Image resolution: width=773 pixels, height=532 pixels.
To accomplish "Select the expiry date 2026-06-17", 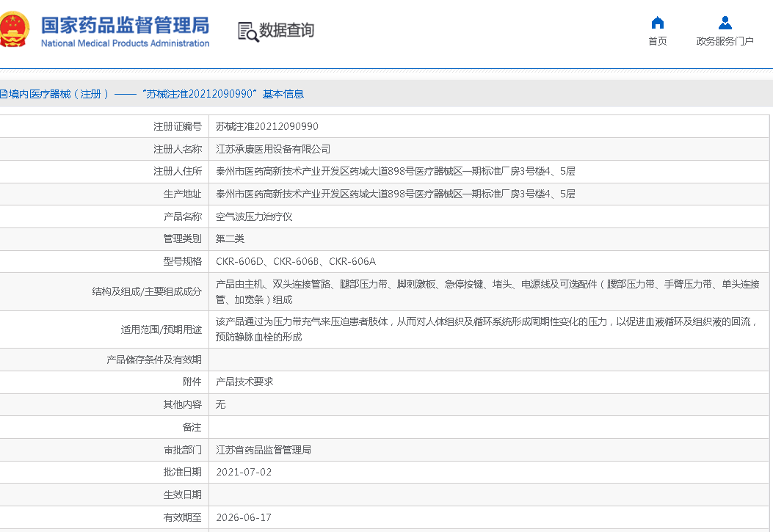I will [x=244, y=517].
